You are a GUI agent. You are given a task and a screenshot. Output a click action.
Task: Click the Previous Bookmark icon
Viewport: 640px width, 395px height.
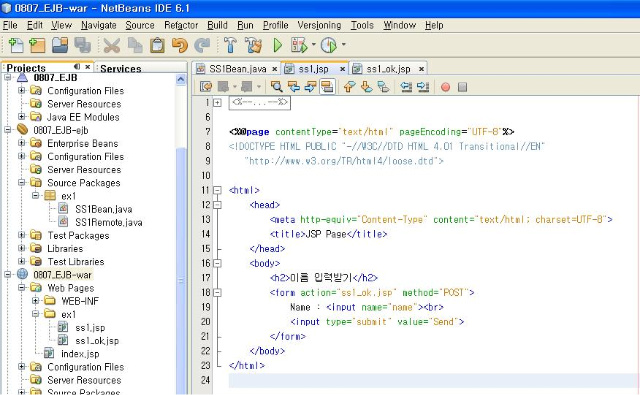tap(349, 87)
